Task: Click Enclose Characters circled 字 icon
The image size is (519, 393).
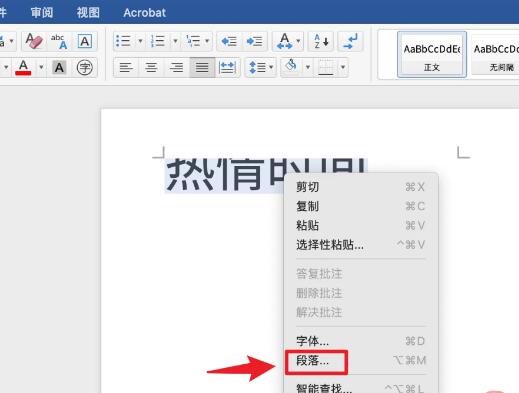Action: click(x=85, y=68)
